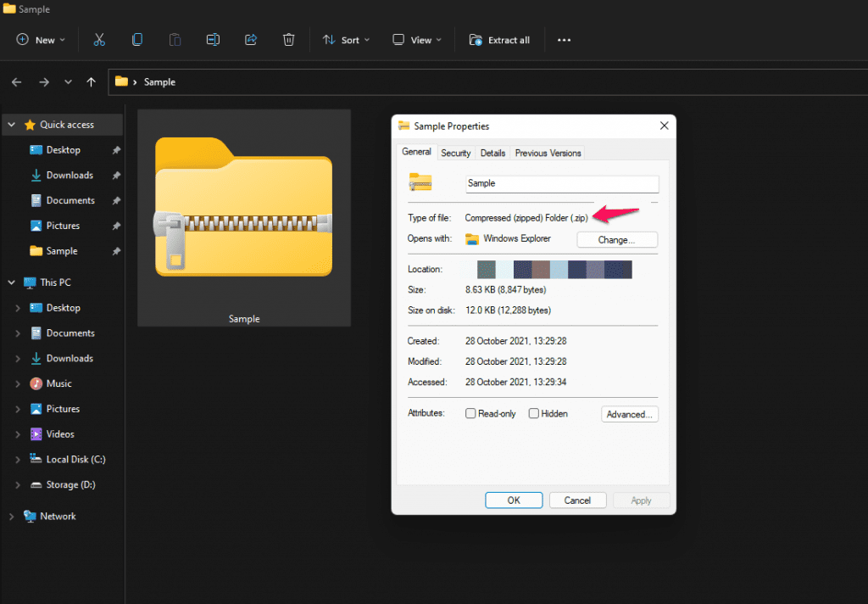Open the View dropdown
This screenshot has height=604, width=868.
[415, 40]
